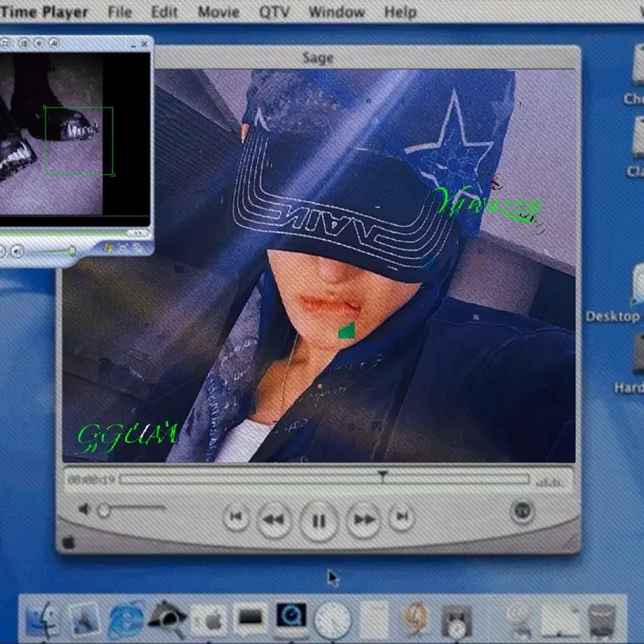Open Internet Explorer from the dock
This screenshot has height=644, width=644.
[x=126, y=619]
